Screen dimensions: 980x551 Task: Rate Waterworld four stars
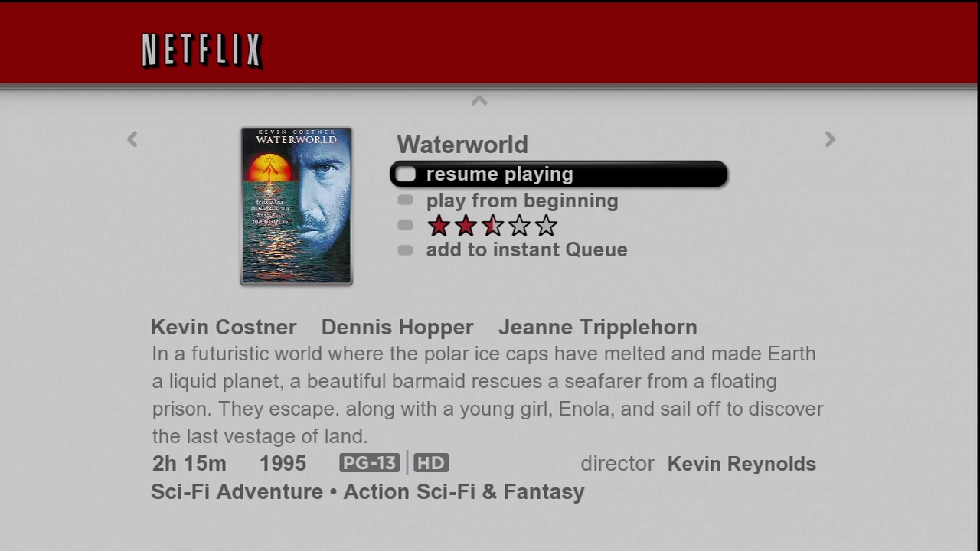click(x=519, y=226)
